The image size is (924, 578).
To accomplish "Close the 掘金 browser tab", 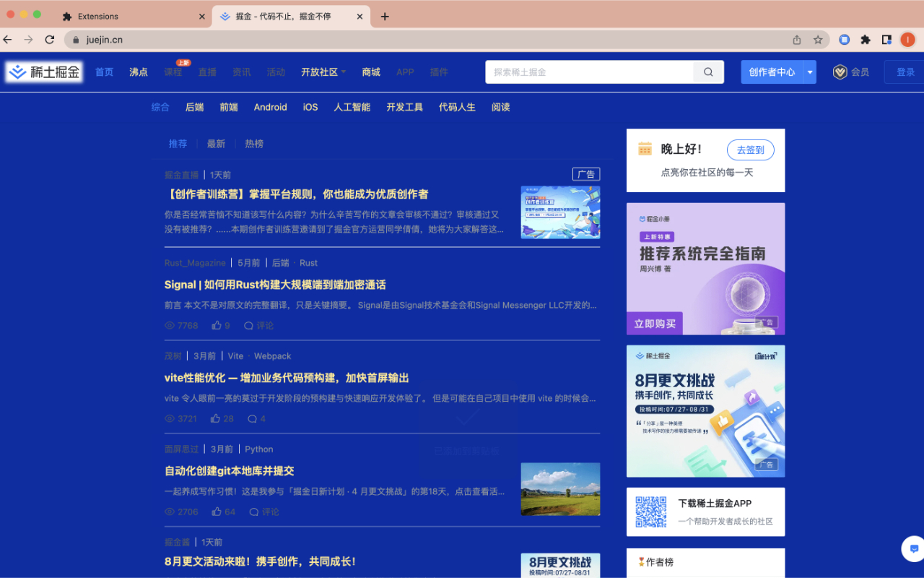I will click(x=360, y=17).
